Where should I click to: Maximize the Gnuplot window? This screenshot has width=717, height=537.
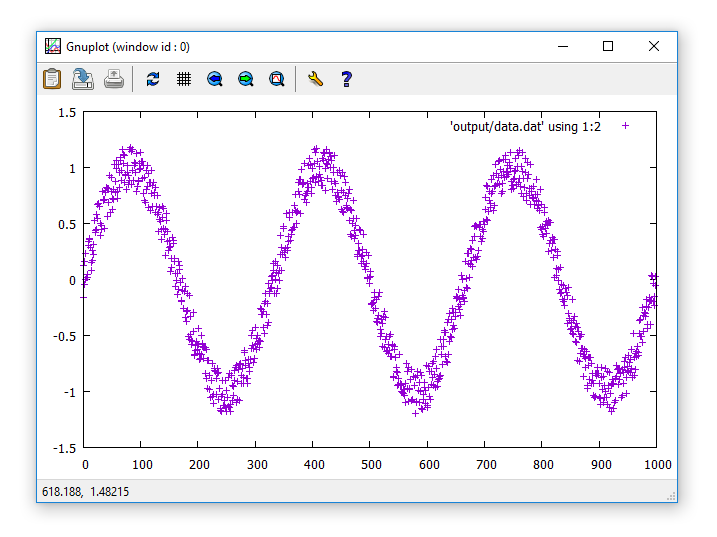[x=608, y=46]
